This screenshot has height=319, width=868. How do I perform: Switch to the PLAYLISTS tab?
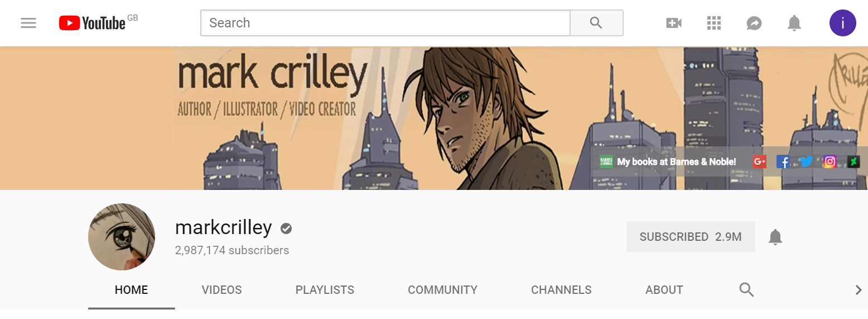coord(325,290)
